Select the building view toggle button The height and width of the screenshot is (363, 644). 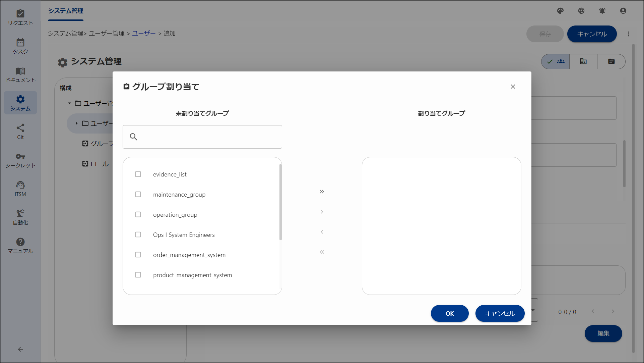click(583, 61)
